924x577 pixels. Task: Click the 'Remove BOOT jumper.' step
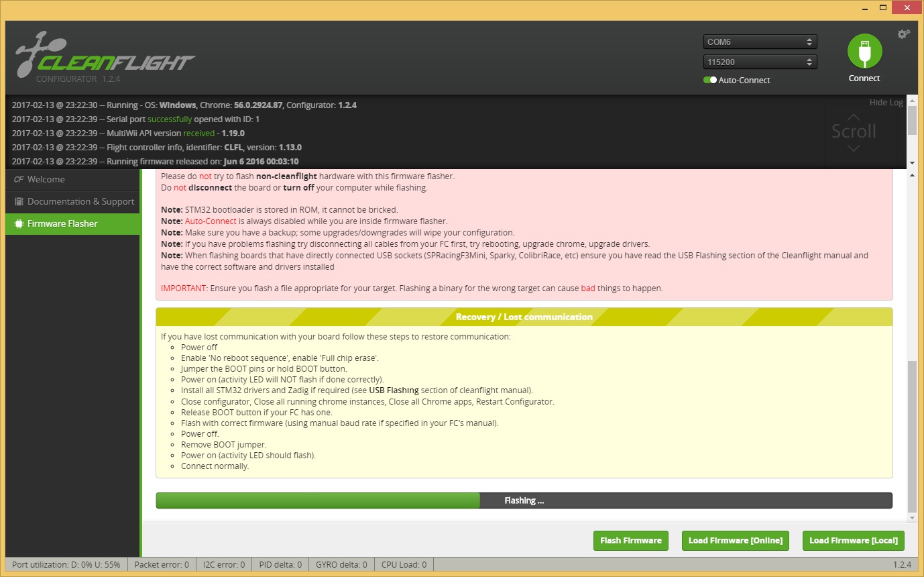[223, 444]
